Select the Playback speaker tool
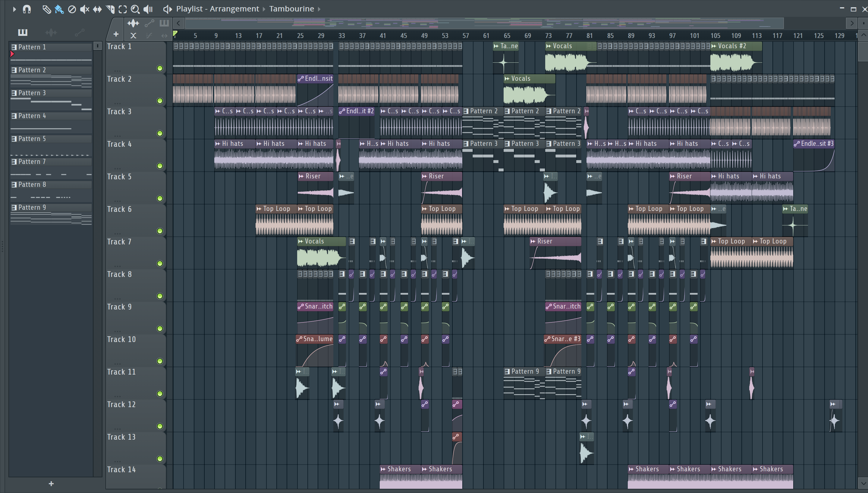The height and width of the screenshot is (493, 868). pos(148,9)
